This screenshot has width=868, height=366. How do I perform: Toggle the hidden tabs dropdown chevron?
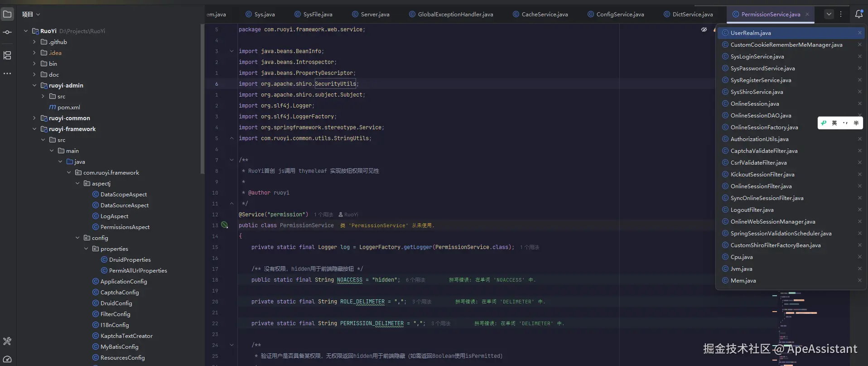click(x=829, y=14)
